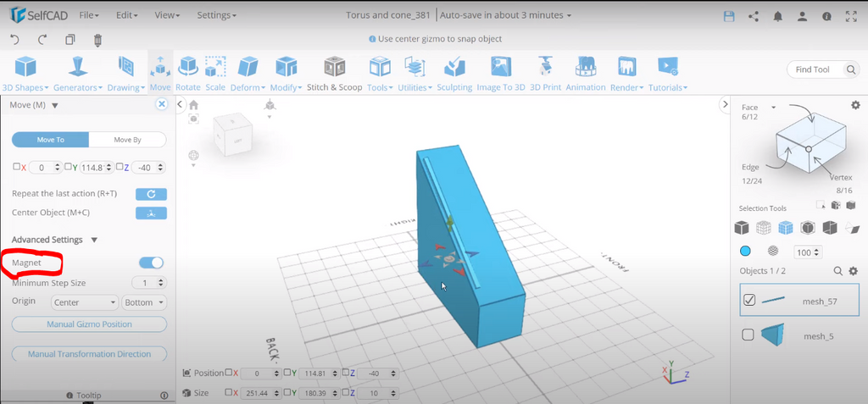Image resolution: width=868 pixels, height=404 pixels.
Task: Collapse the Advanced Settings section
Action: point(94,240)
